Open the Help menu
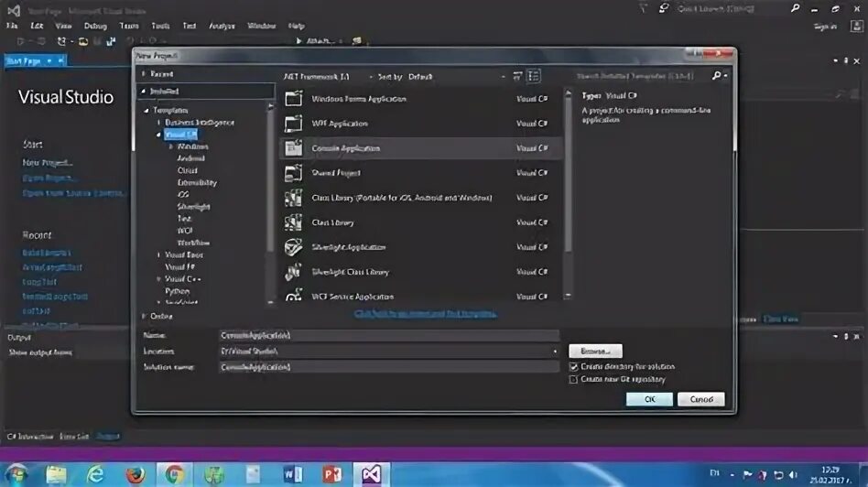 pos(297,26)
